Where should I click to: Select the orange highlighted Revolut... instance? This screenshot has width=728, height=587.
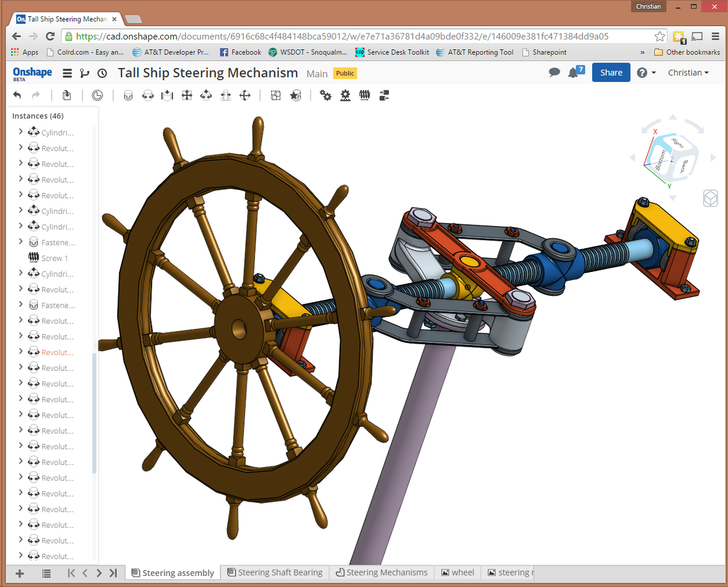58,352
